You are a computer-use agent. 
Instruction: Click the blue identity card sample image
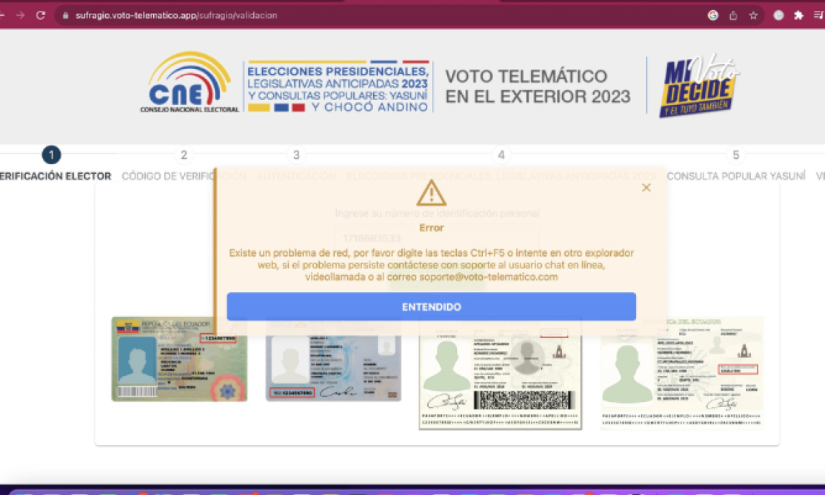333,360
